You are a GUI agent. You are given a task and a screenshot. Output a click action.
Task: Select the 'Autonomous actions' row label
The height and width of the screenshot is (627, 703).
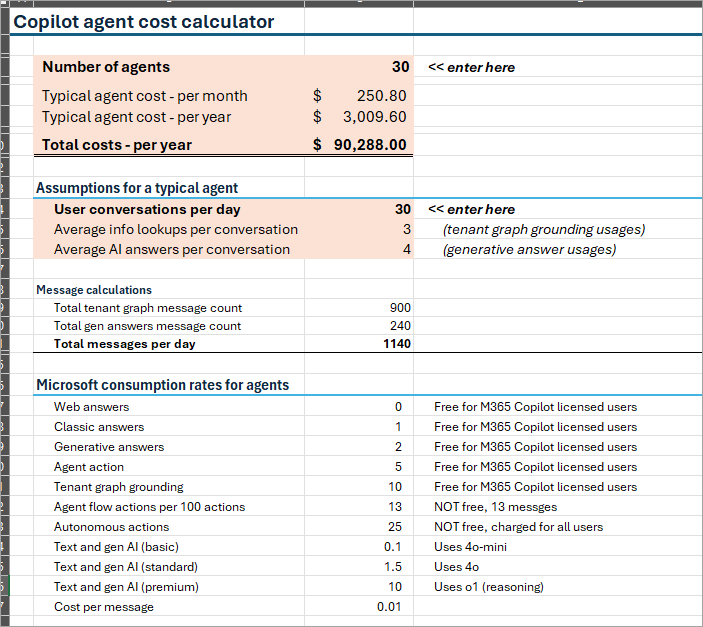[x=112, y=527]
